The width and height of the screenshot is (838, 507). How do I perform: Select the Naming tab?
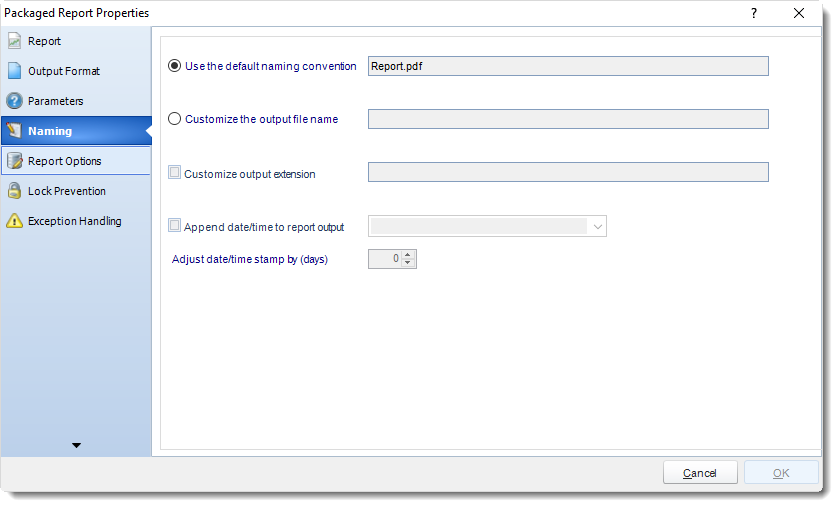click(x=76, y=131)
